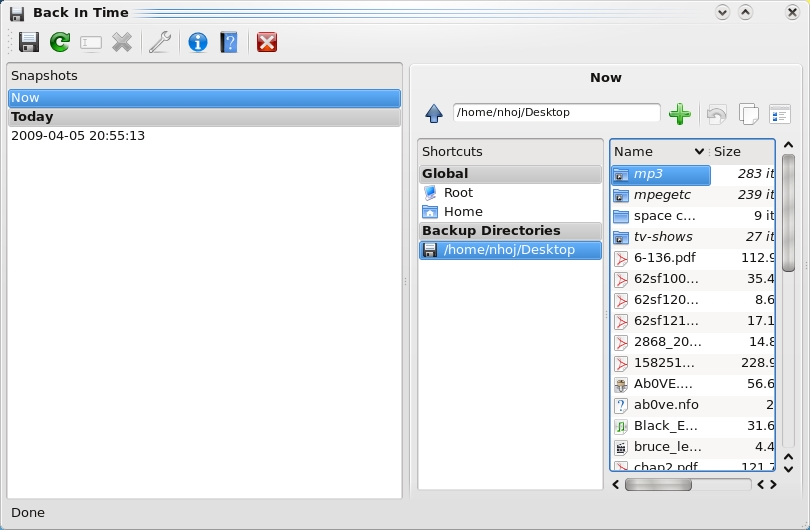
Task: Quit using the red X toolbar icon
Action: pyautogui.click(x=266, y=42)
